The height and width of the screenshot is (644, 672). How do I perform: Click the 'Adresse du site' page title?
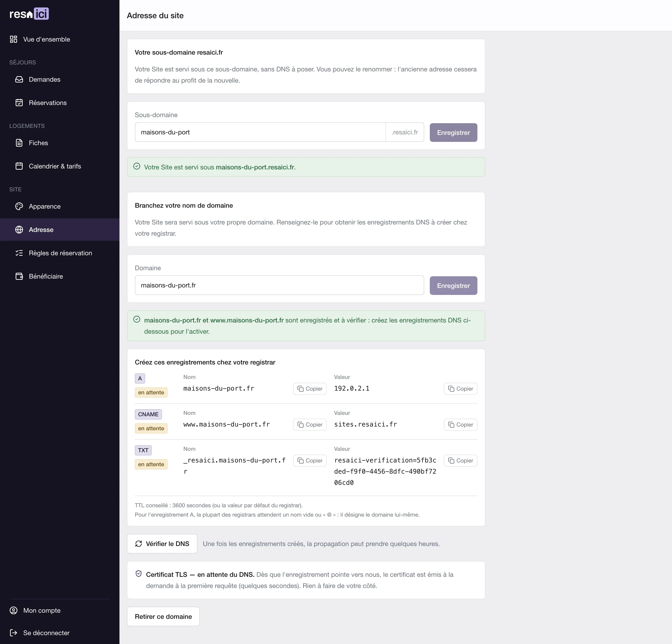pyautogui.click(x=155, y=15)
